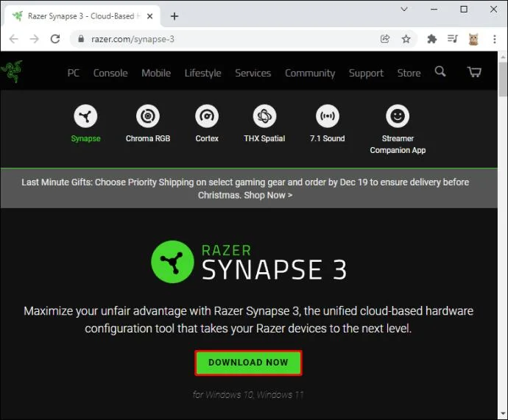Click the Last Minute Gifts banner text
508x420 pixels.
click(245, 188)
